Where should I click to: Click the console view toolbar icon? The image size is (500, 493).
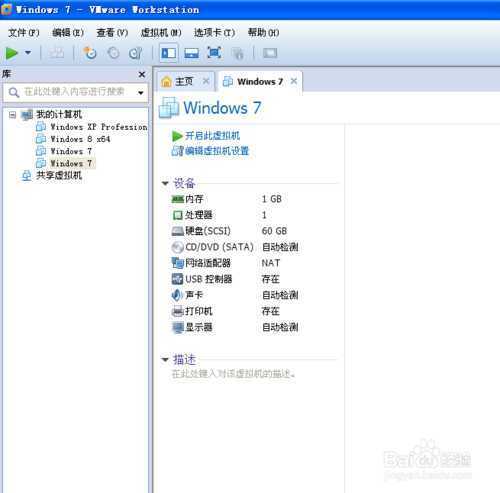click(270, 53)
